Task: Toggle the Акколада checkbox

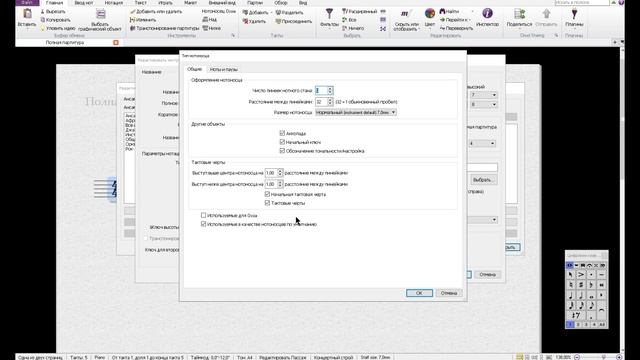Action: [x=282, y=133]
